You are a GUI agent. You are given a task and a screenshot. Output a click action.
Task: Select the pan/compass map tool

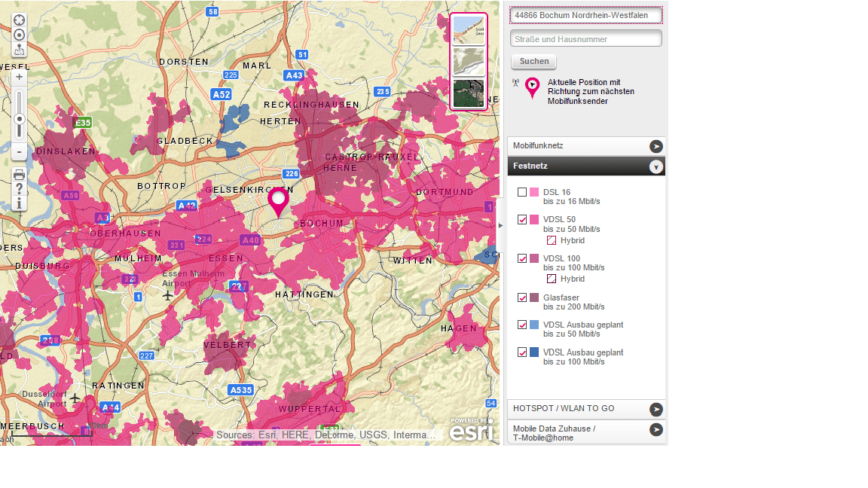(19, 20)
